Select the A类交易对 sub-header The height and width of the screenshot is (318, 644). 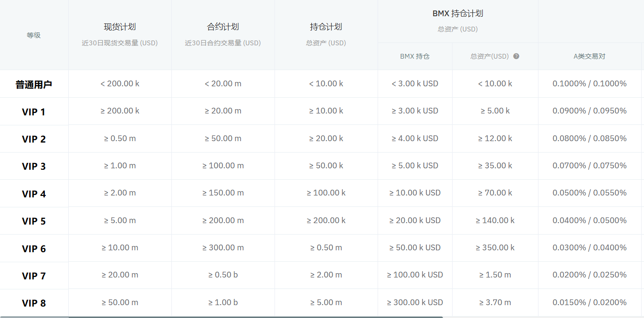coord(590,56)
